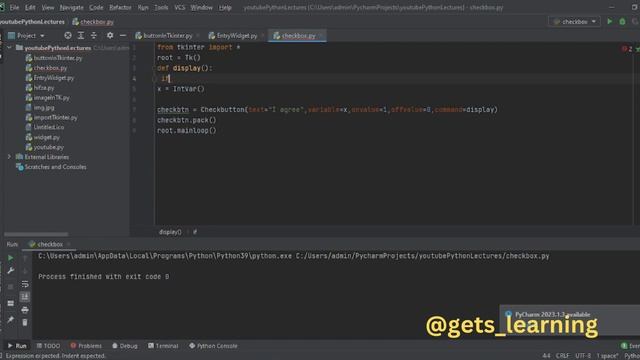
Task: Click the wrench icon in Run panel
Action: (x=11, y=271)
